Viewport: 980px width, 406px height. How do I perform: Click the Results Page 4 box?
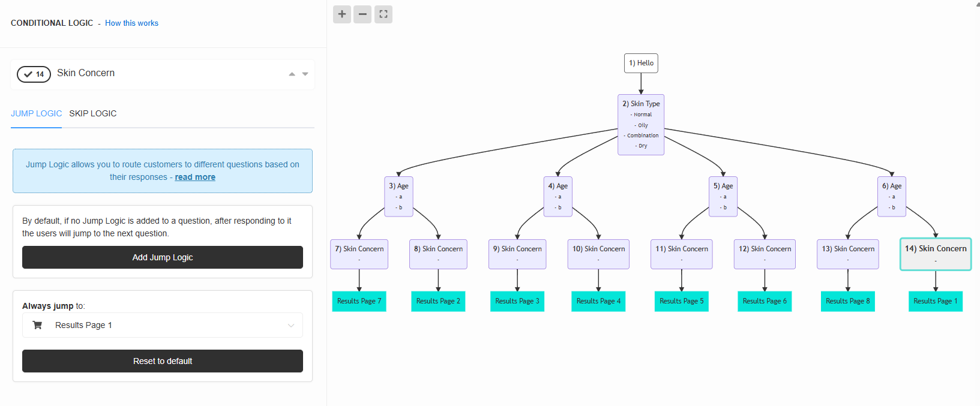[598, 301]
